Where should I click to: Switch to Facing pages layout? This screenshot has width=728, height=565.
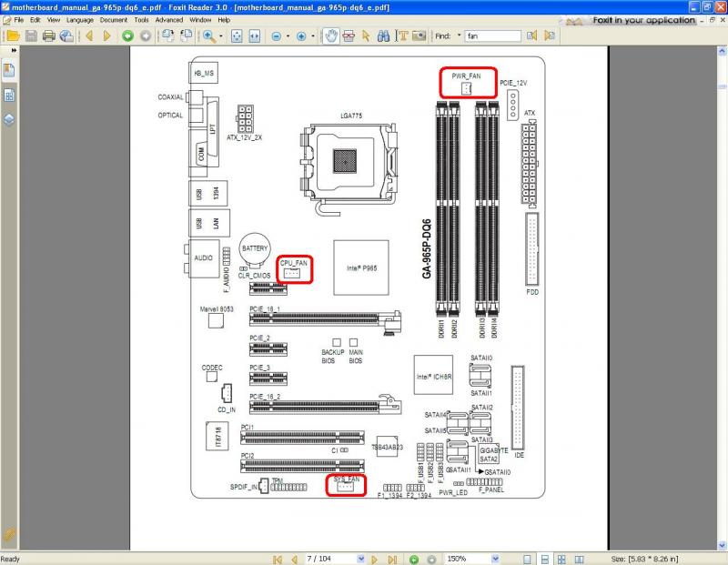580,560
